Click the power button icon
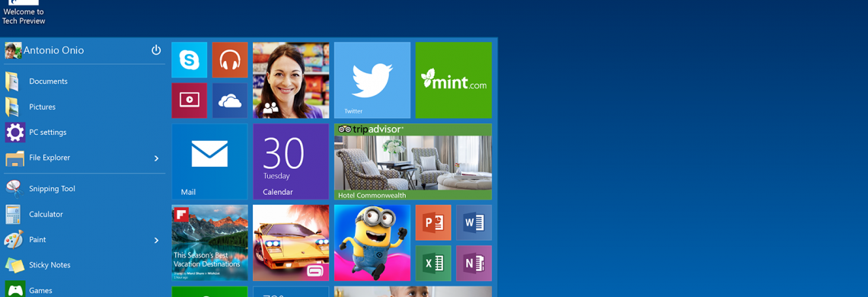 tap(156, 49)
